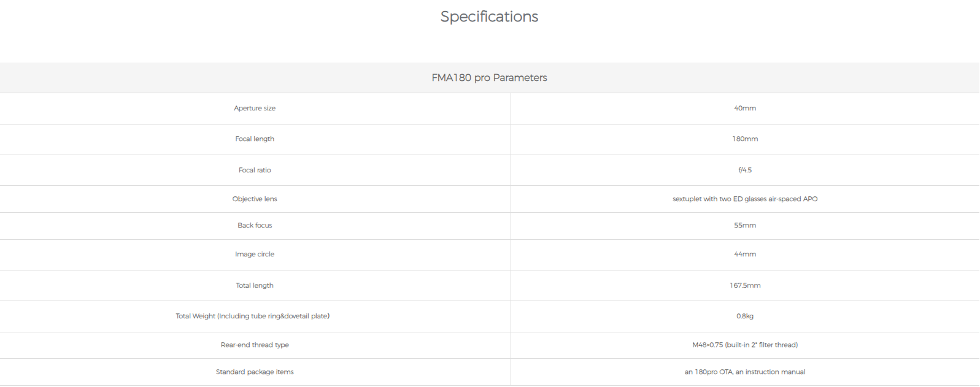Click the 0.8kg weight value
The width and height of the screenshot is (980, 387).
(x=744, y=316)
